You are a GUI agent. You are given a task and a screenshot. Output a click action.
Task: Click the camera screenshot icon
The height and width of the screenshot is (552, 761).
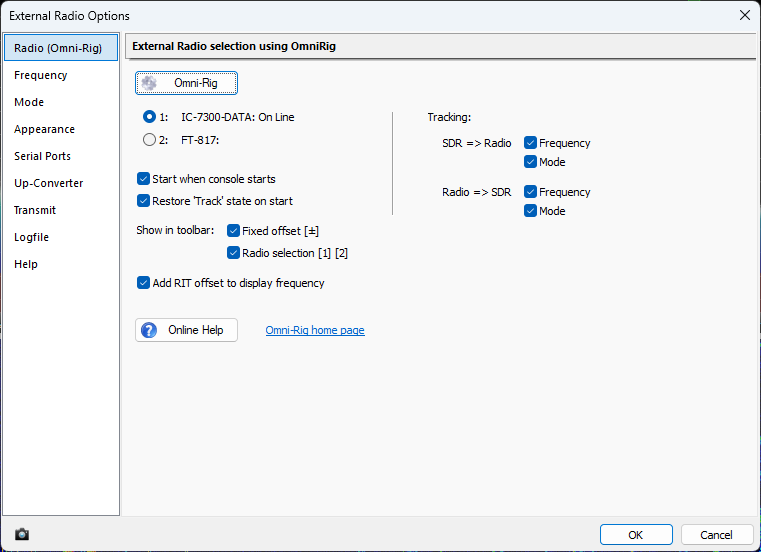[22, 535]
